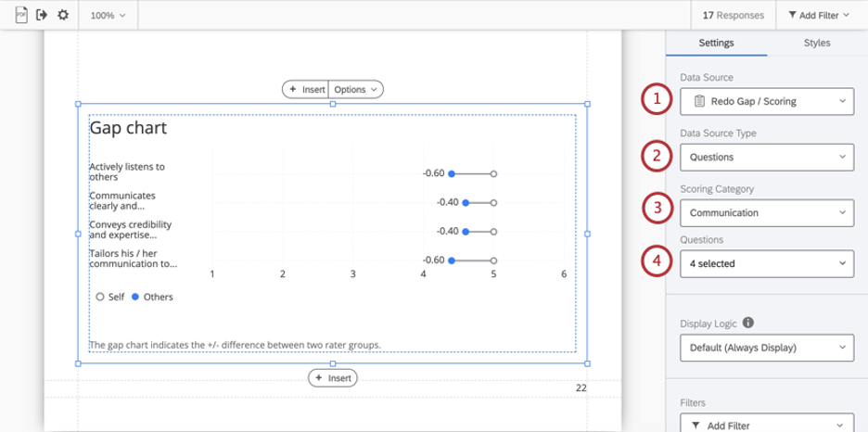Open the report settings gear icon
Image resolution: width=868 pixels, height=432 pixels.
click(63, 15)
